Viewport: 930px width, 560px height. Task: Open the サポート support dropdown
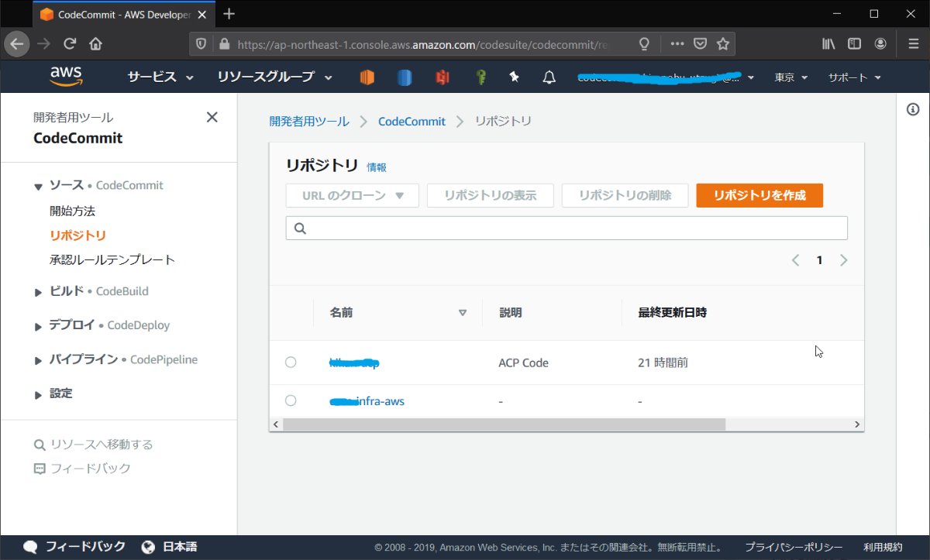[x=855, y=77]
